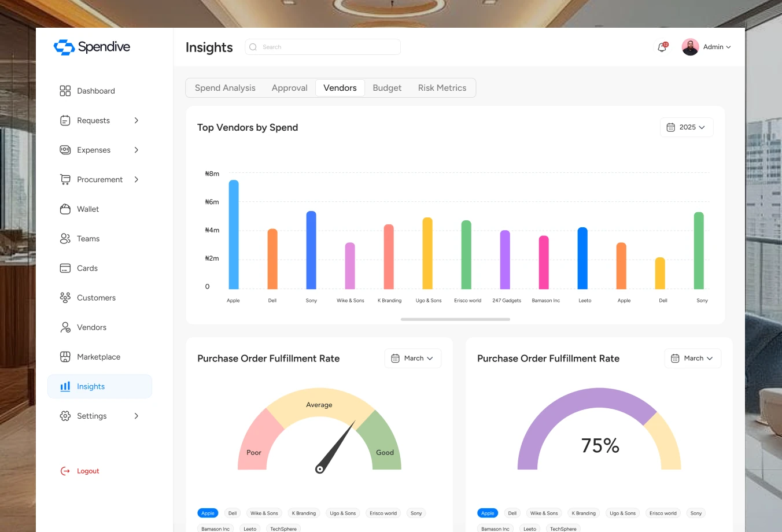Open the March dropdown in the gauge card

coord(412,359)
